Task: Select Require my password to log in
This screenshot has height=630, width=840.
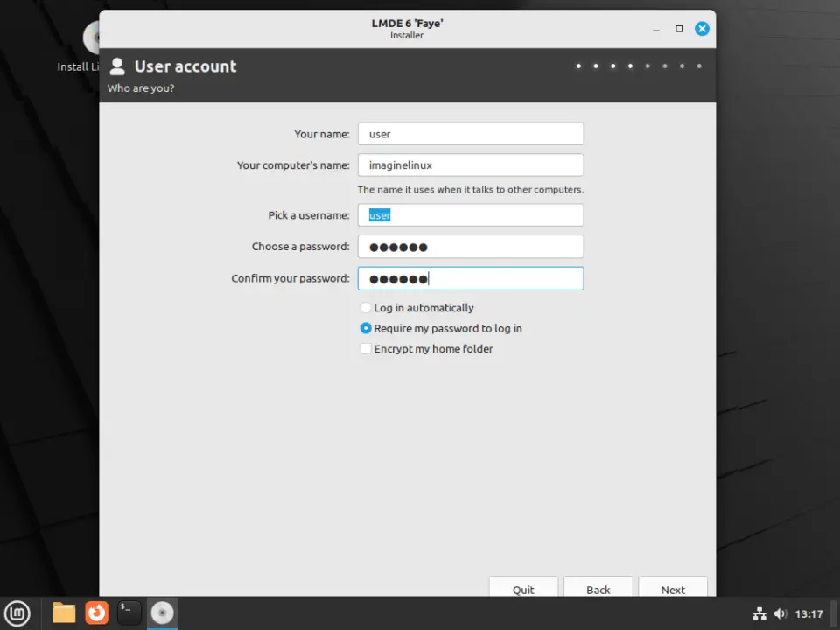Action: point(366,328)
